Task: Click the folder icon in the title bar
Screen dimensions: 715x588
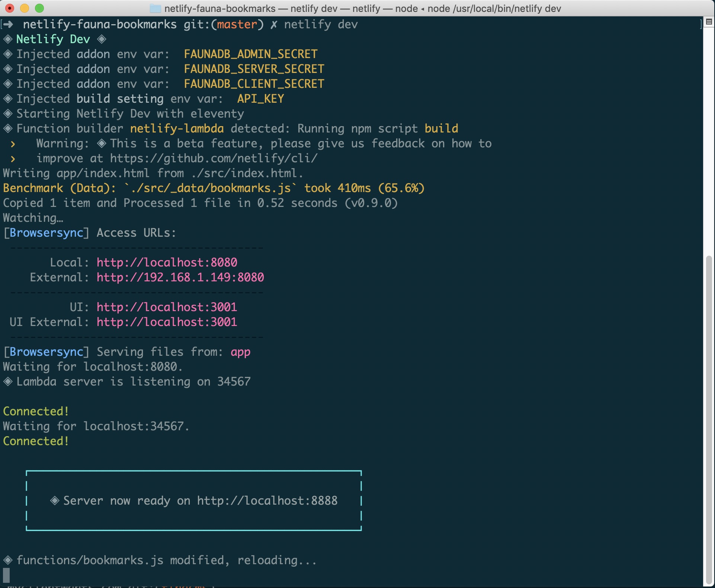Action: (155, 8)
